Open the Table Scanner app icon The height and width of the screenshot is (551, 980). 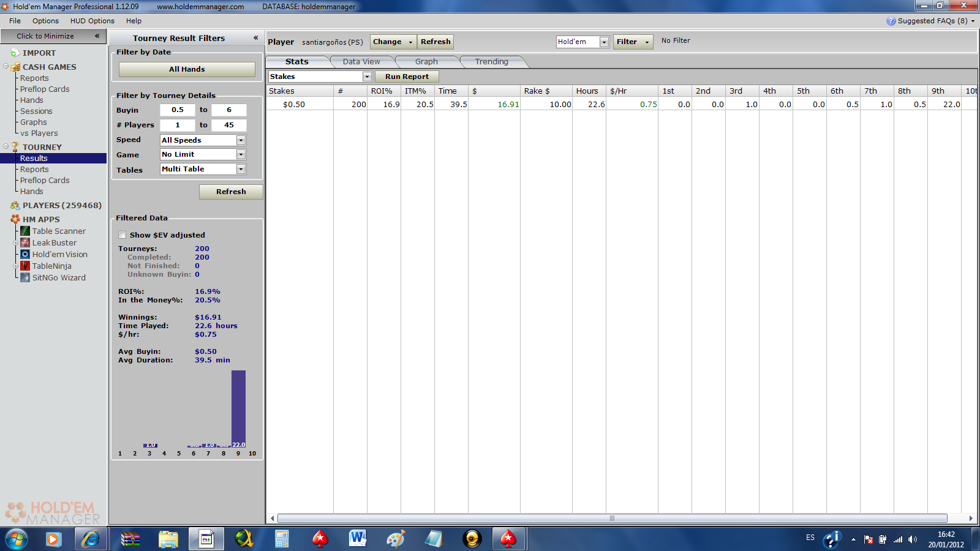tap(25, 231)
